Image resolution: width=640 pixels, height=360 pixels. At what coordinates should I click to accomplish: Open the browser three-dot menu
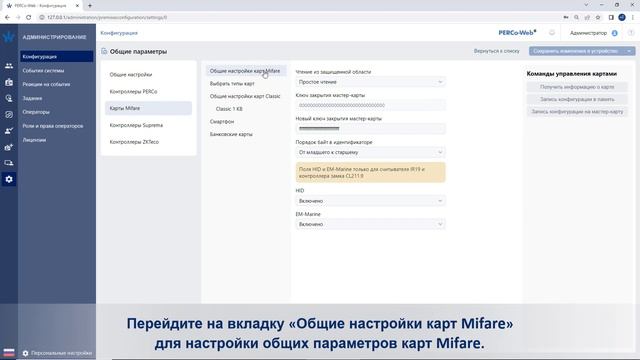[x=633, y=18]
